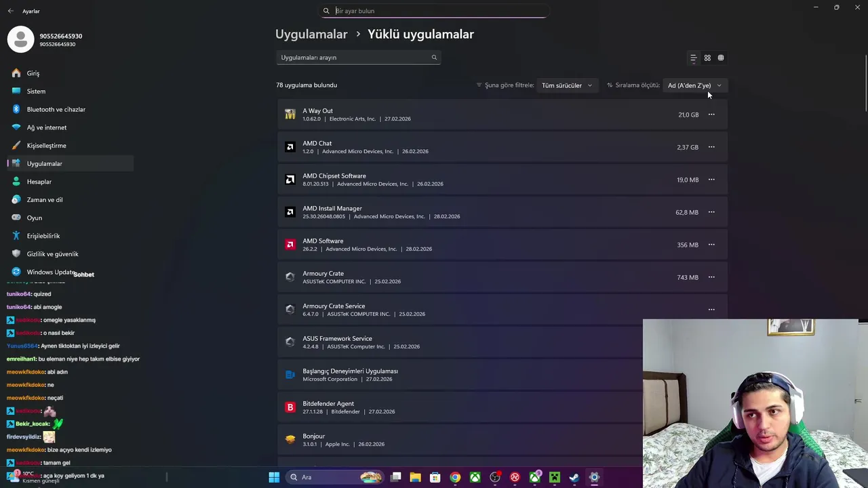Viewport: 868px width, 488px height.
Task: Open more options for AMD Chat
Action: (711, 147)
